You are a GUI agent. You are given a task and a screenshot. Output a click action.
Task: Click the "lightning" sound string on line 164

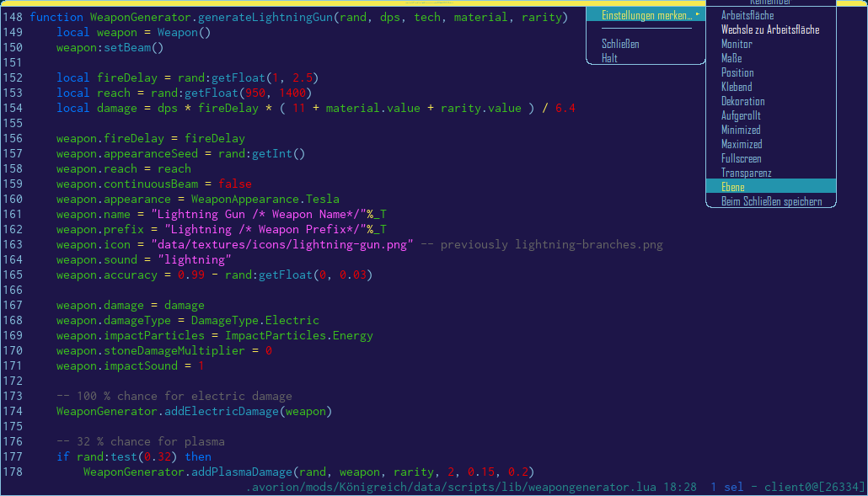coord(195,260)
